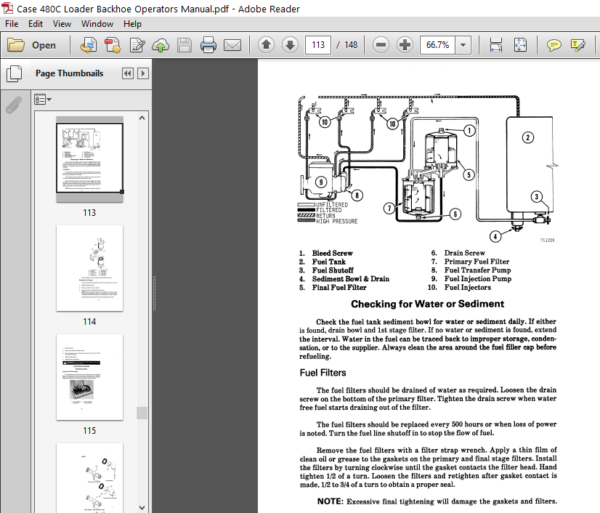Open the attachments paperclip panel
This screenshot has height=513, width=600.
click(x=14, y=105)
